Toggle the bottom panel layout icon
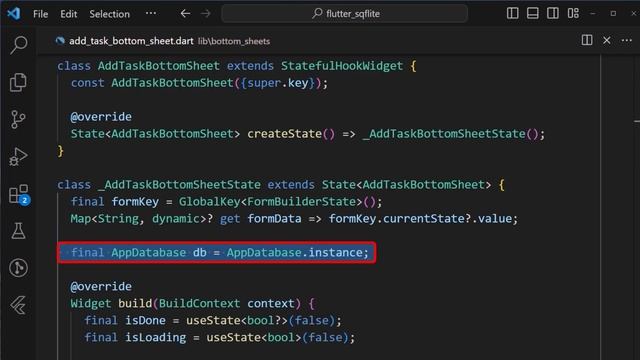Image resolution: width=640 pixels, height=360 pixels. (x=533, y=13)
